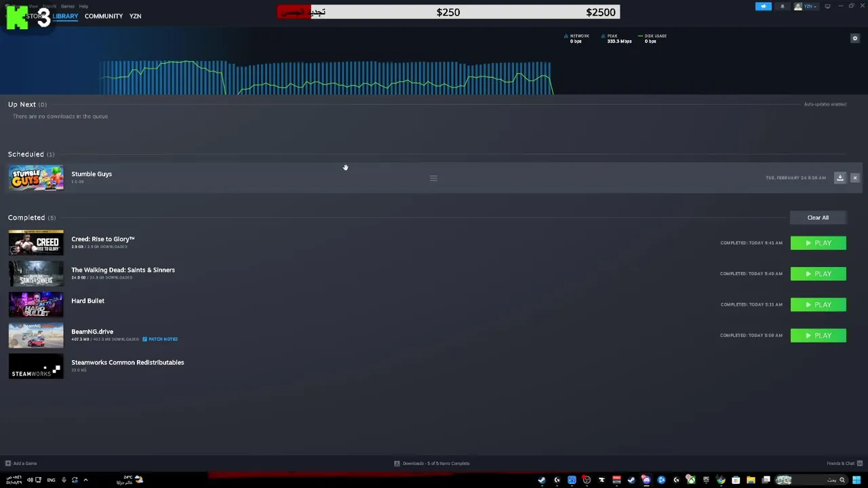
Task: Open volume speaker icon in tray
Action: pyautogui.click(x=30, y=480)
